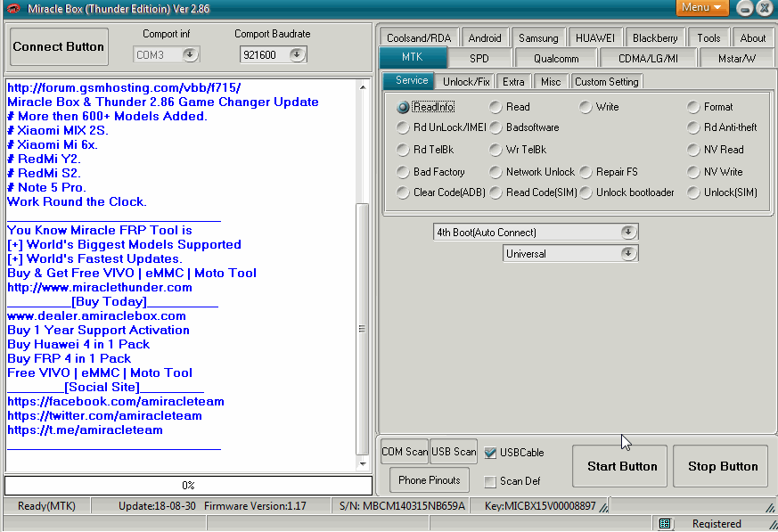778x532 pixels.
Task: Choose NV Write option
Action: click(x=693, y=172)
